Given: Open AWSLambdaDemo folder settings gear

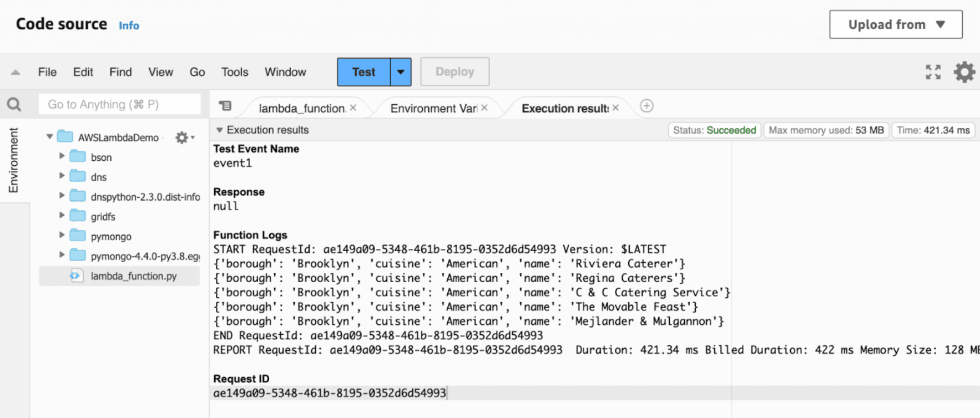Looking at the screenshot, I should point(181,137).
